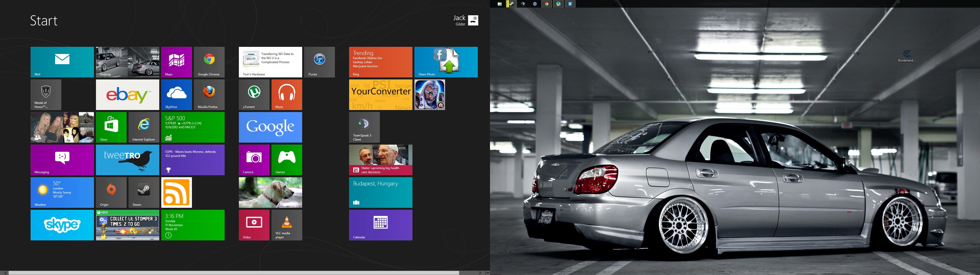Viewport: 980px width, 275px height.
Task: Open the Calendar tile
Action: pyautogui.click(x=381, y=225)
